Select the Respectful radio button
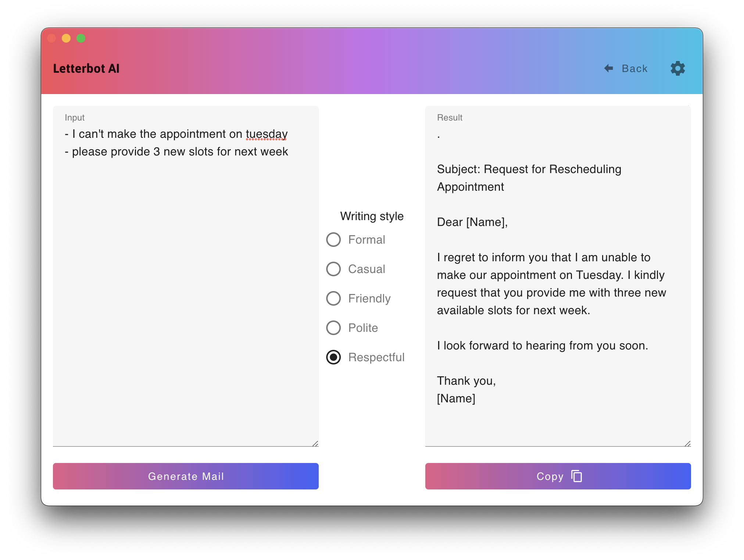Viewport: 744px width, 560px height. click(333, 357)
